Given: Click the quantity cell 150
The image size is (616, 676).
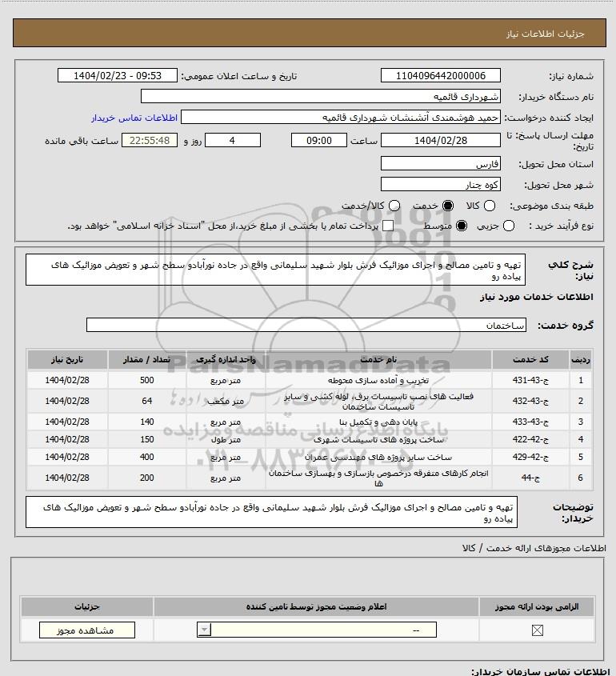Looking at the screenshot, I should click(146, 439).
